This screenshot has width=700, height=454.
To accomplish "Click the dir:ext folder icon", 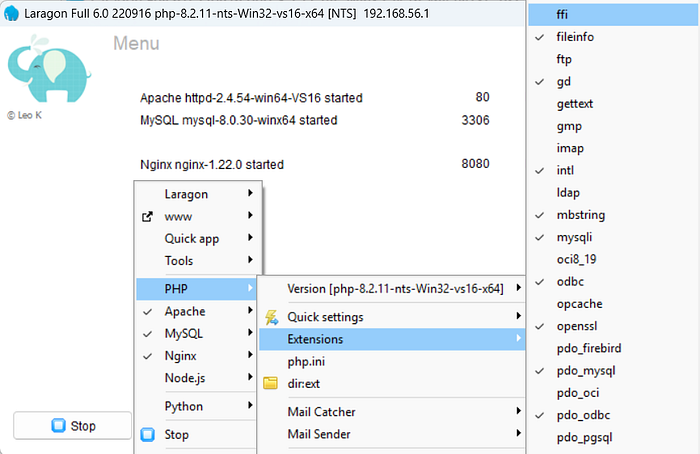I will tap(271, 383).
